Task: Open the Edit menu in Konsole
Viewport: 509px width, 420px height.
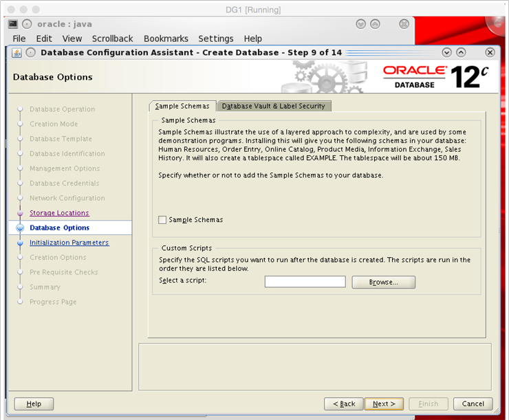Action: click(44, 38)
